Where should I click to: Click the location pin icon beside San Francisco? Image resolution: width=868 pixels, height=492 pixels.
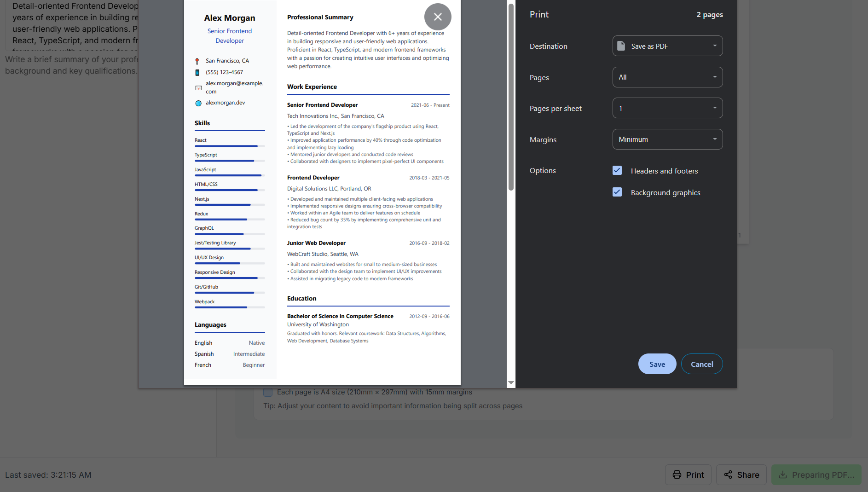[197, 60]
